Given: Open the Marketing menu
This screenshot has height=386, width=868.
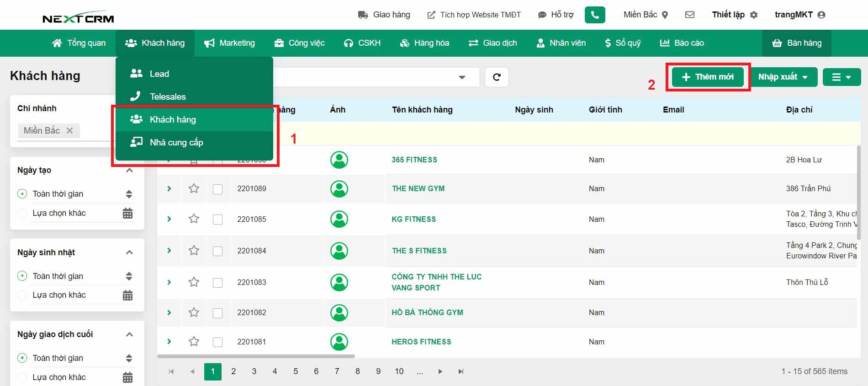Looking at the screenshot, I should [229, 43].
